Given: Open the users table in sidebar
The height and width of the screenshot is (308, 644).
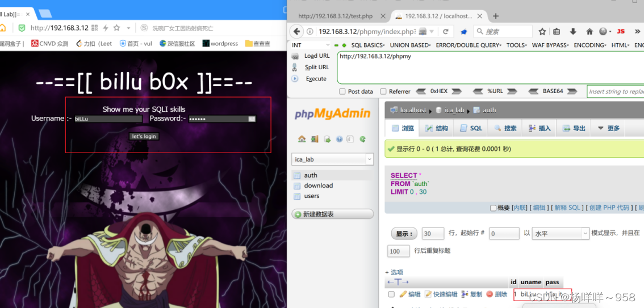Looking at the screenshot, I should coord(312,196).
